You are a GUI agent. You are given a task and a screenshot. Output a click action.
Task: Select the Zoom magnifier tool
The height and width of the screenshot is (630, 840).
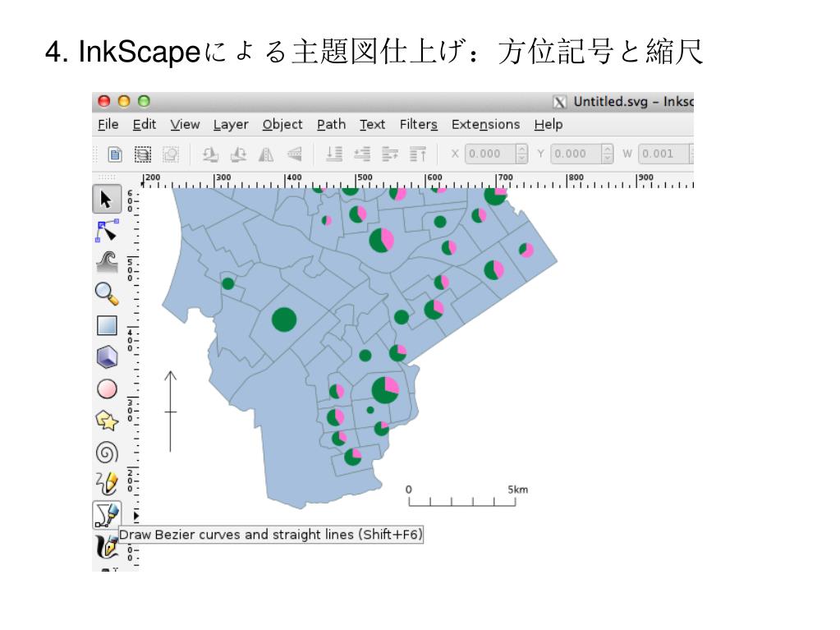(107, 294)
